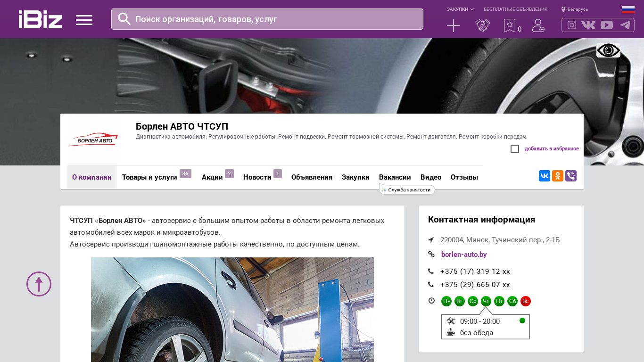The image size is (644, 362).
Task: Open Бесплатные объявления link
Action: coord(515,9)
